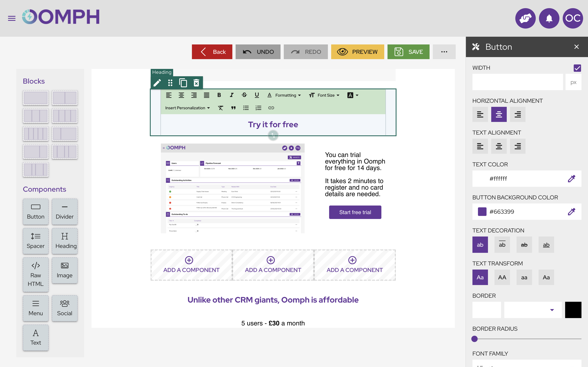The height and width of the screenshot is (367, 588).
Task: Apply a bulleted list to the heading
Action: 246,108
